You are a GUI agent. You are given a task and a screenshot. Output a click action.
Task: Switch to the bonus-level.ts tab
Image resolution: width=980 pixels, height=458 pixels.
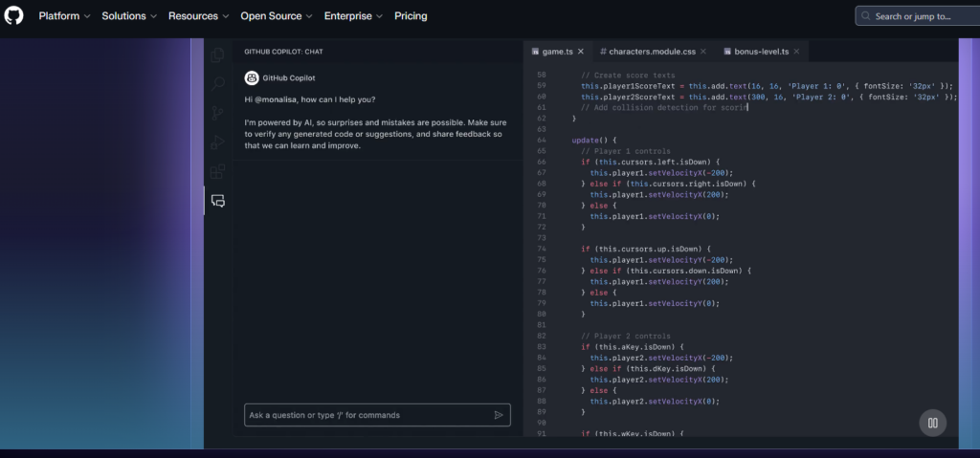click(761, 52)
